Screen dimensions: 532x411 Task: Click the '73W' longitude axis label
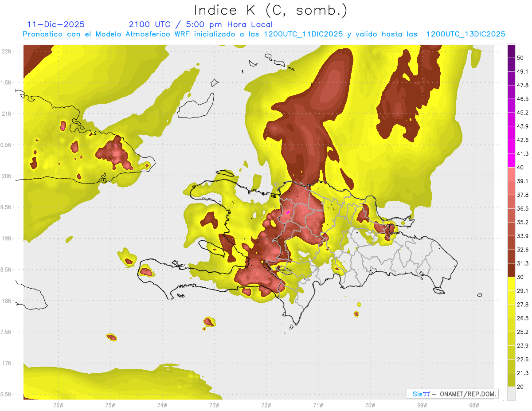pos(214,405)
